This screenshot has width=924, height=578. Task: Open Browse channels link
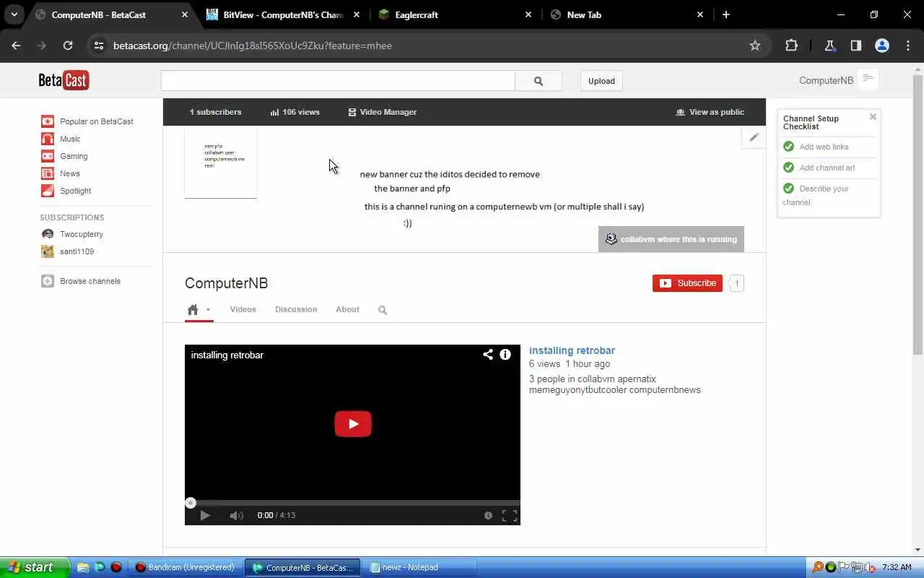(90, 281)
